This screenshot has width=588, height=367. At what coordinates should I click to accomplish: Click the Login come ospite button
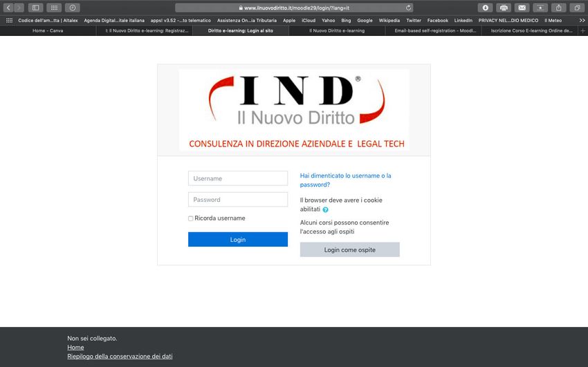click(349, 250)
